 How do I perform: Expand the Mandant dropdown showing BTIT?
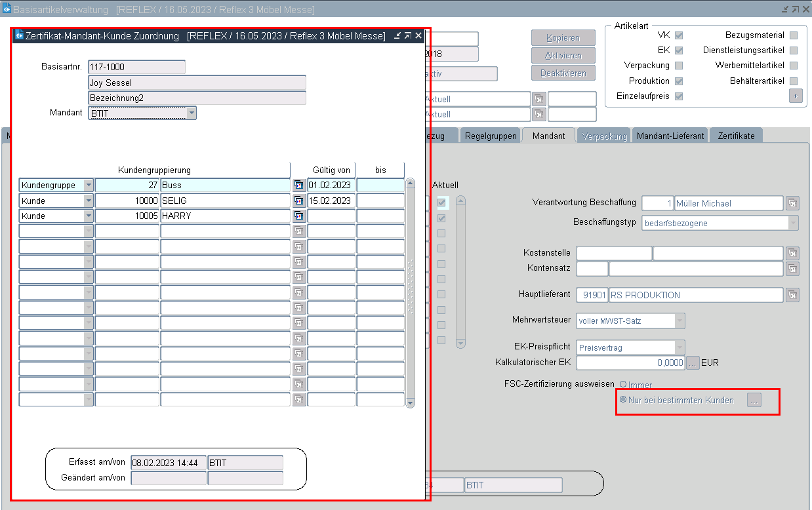192,113
